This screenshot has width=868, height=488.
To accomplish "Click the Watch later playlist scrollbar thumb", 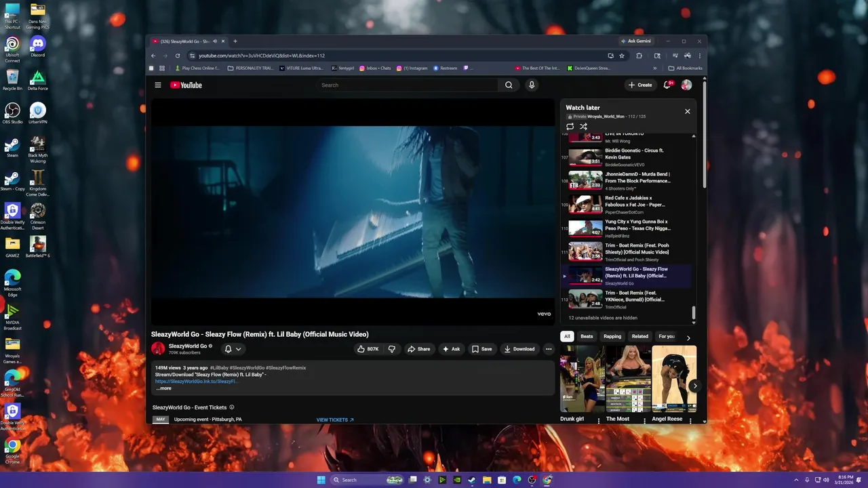I will [693, 312].
